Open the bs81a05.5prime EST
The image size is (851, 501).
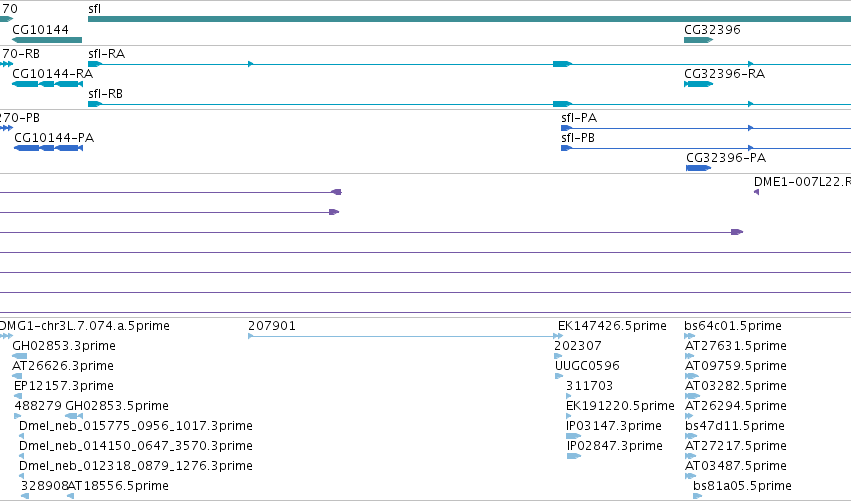pyautogui.click(x=698, y=496)
